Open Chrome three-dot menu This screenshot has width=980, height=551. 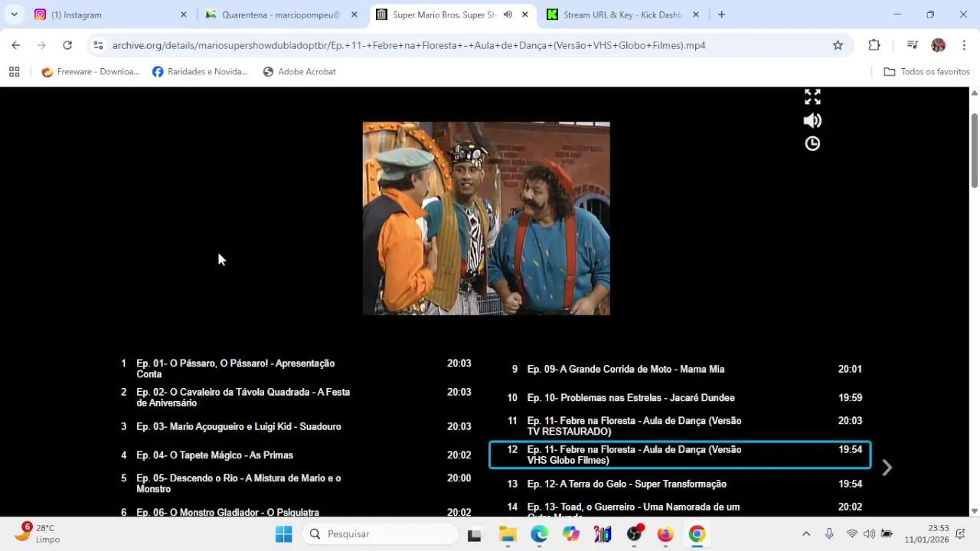(x=964, y=45)
